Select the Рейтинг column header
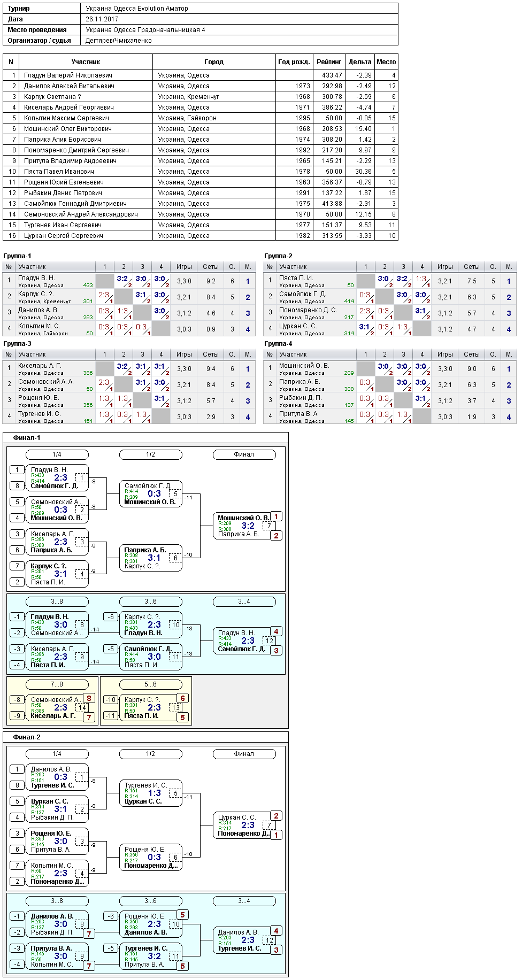 pos(329,62)
